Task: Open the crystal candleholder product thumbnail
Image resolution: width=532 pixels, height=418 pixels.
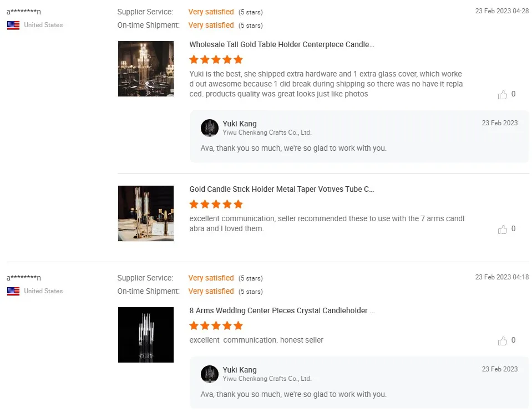Action: tap(146, 335)
